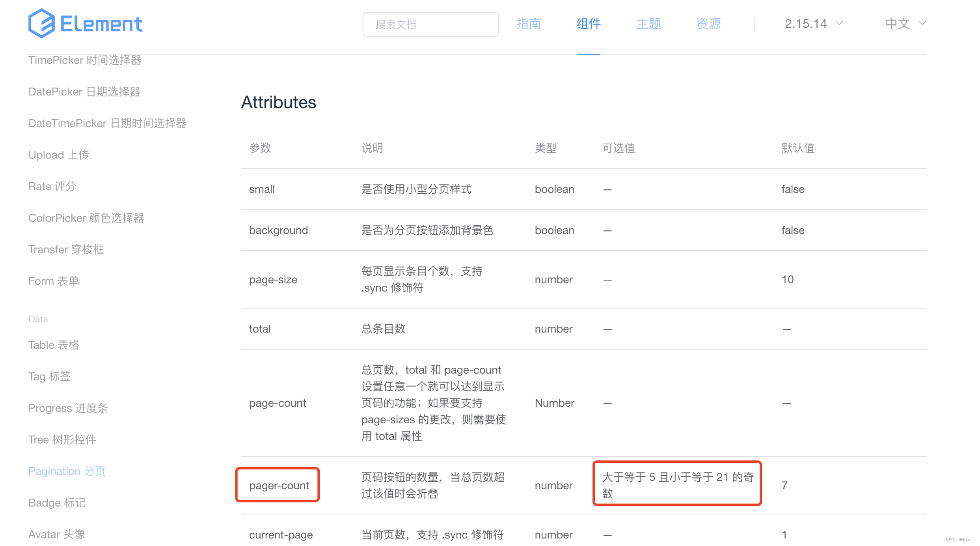Open Progress 进度条 documentation

(68, 408)
